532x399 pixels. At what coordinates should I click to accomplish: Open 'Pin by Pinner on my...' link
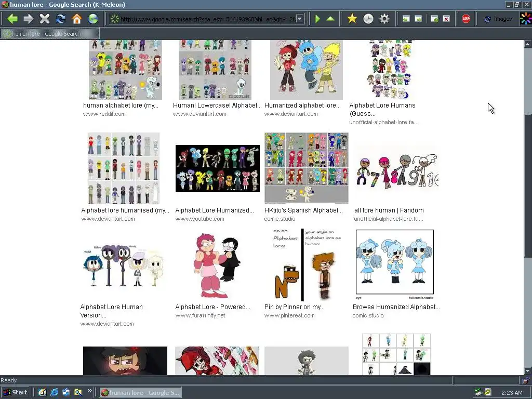[x=294, y=307]
